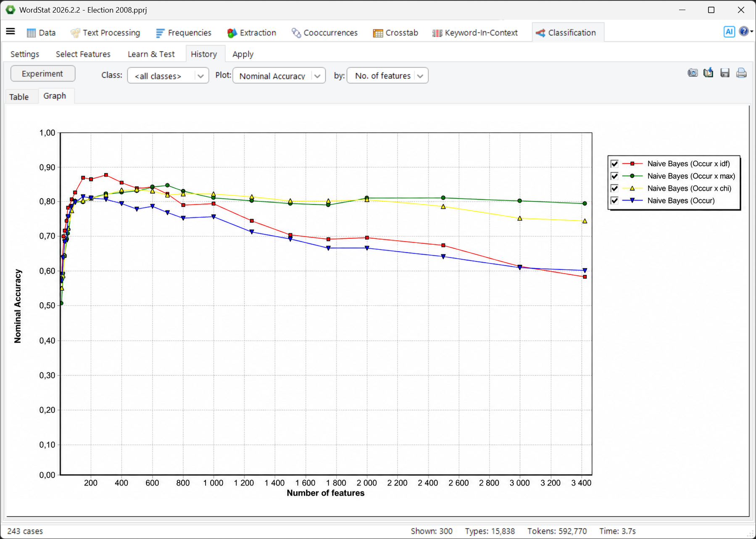Open the Crosstab module
The image size is (756, 539).
pyautogui.click(x=395, y=33)
